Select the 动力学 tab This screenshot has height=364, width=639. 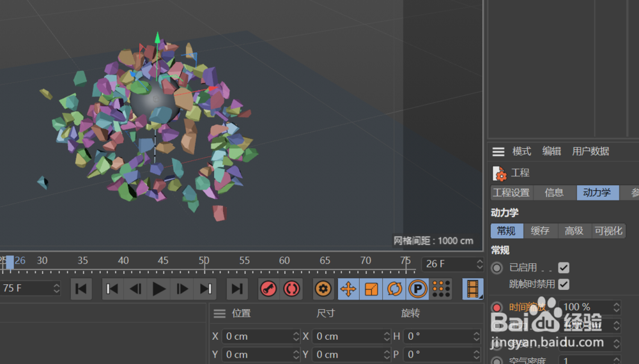coord(597,193)
